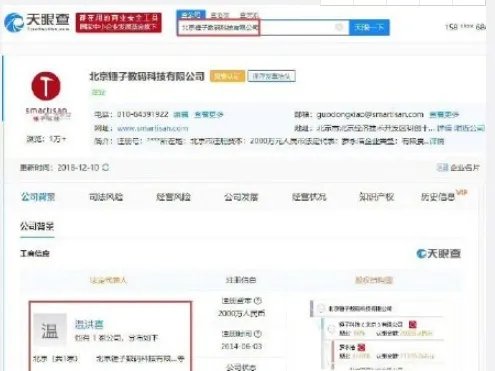Screen dimensions: 495x371
Task: Clear the search box with the X icon
Action: tap(339, 27)
